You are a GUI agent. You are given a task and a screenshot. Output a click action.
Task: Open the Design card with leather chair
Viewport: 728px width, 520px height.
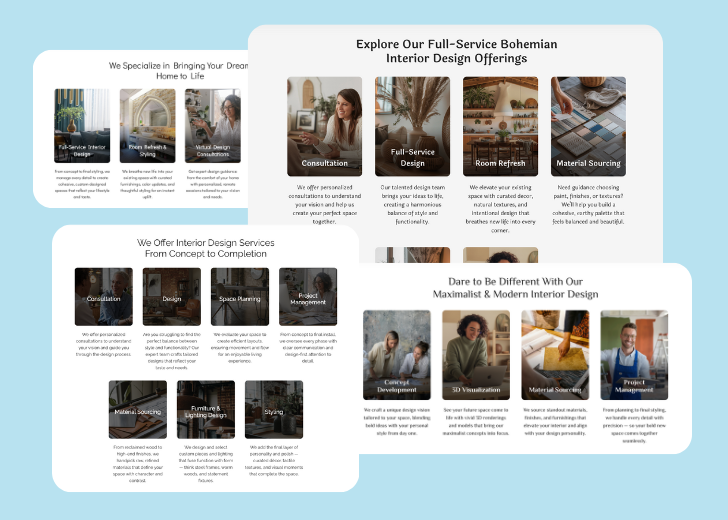tap(172, 297)
